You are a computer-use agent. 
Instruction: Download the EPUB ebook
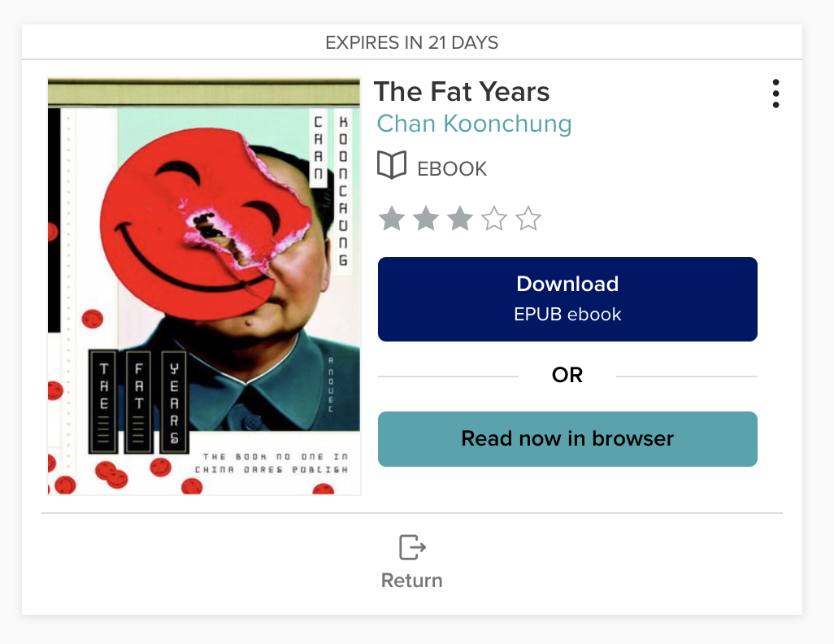567,299
